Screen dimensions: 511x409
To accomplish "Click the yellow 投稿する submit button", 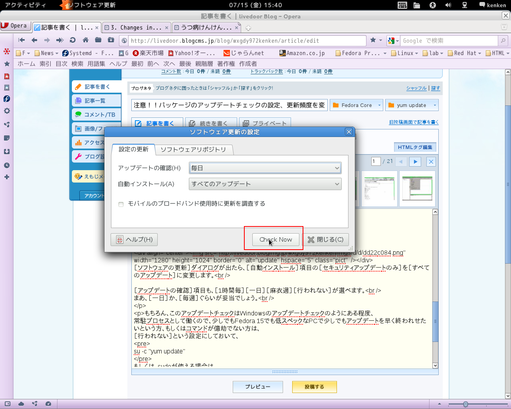I will tap(314, 387).
